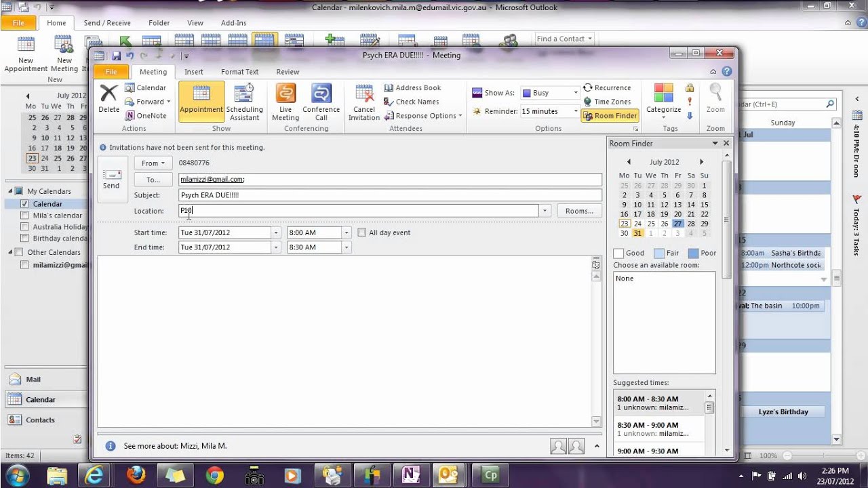Switch to OneNote on the taskbar
Viewport: 868px width, 488px height.
tap(411, 476)
